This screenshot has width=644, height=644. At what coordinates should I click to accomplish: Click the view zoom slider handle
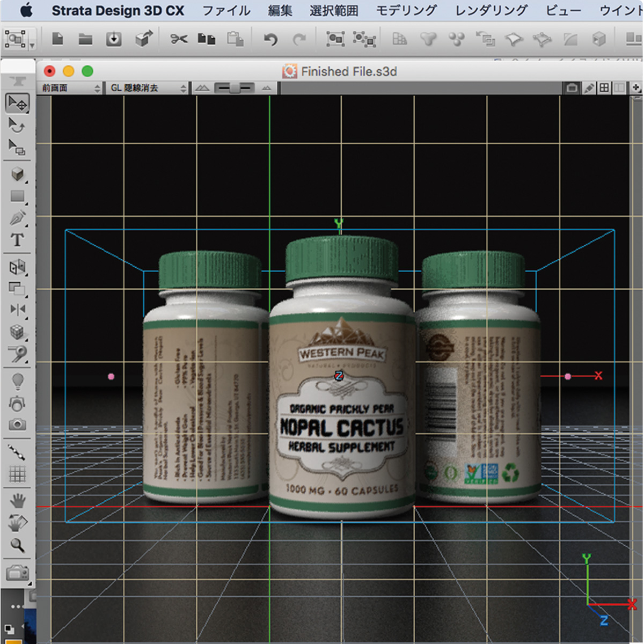coord(235,88)
